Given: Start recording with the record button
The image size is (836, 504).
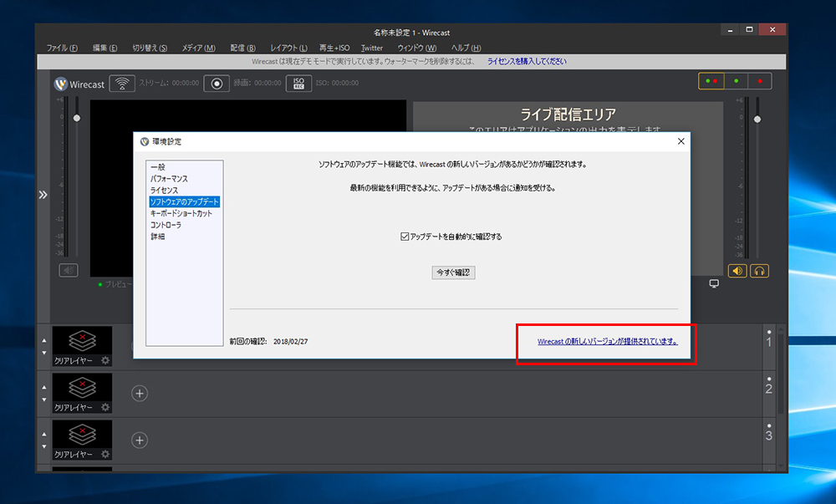Looking at the screenshot, I should tap(217, 84).
